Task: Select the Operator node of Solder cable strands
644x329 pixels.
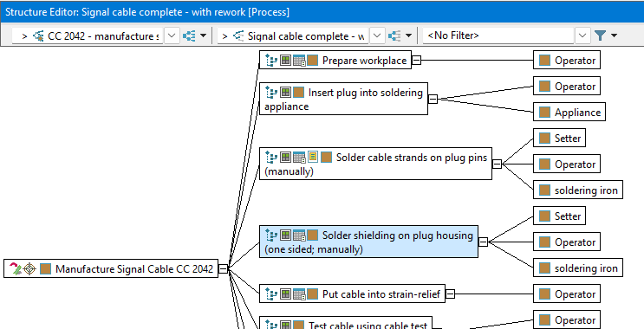Action: point(567,164)
